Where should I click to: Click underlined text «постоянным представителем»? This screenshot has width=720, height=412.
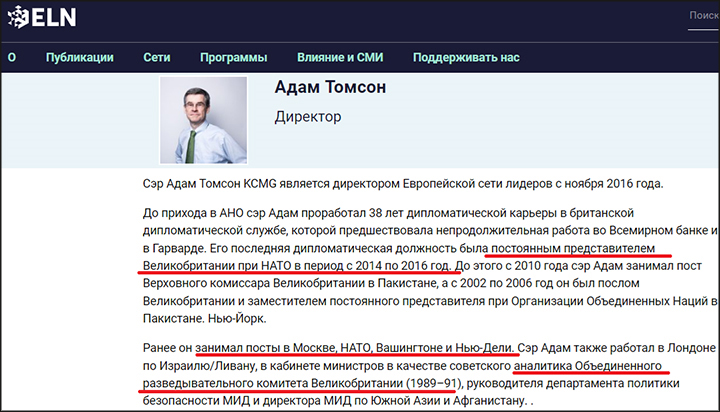click(573, 248)
